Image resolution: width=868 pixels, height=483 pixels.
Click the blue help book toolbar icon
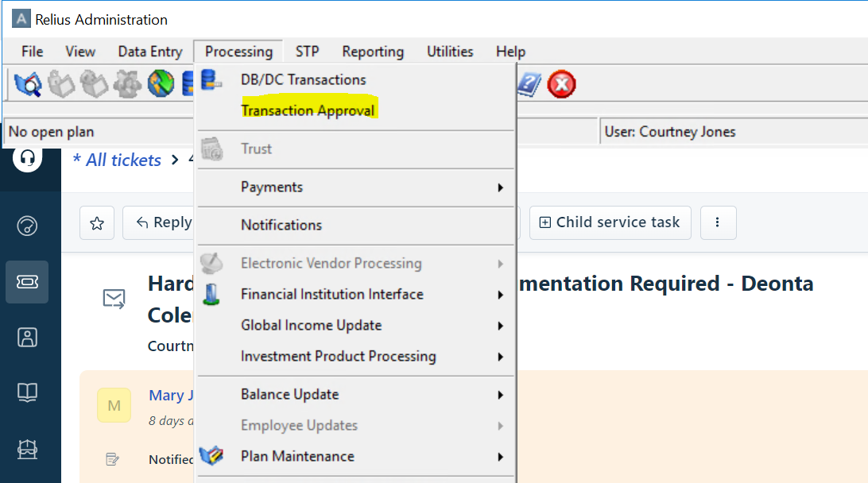(529, 84)
